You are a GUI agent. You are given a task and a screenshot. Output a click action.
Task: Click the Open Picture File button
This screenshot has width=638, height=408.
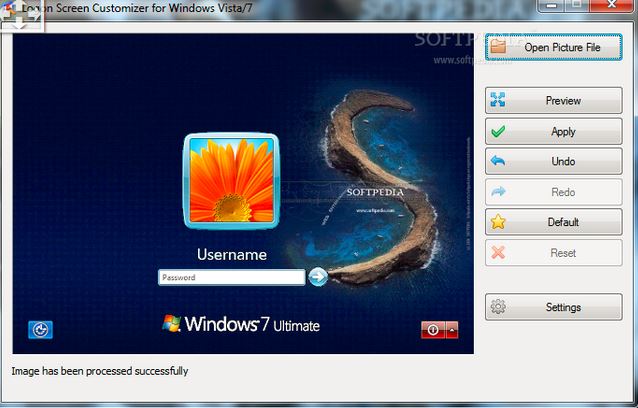point(553,47)
